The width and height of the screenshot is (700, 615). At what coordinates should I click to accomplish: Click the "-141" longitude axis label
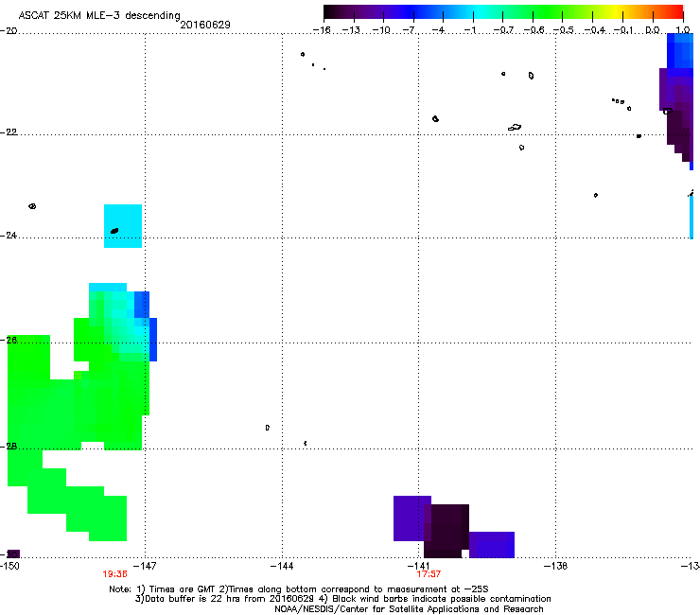[419, 567]
